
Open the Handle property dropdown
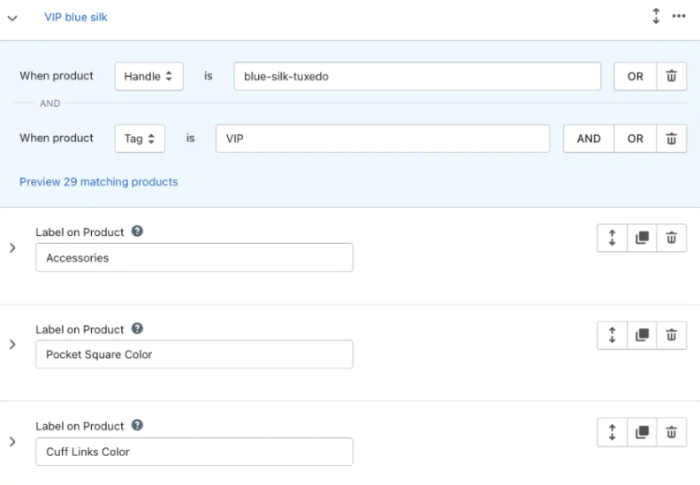coord(148,77)
